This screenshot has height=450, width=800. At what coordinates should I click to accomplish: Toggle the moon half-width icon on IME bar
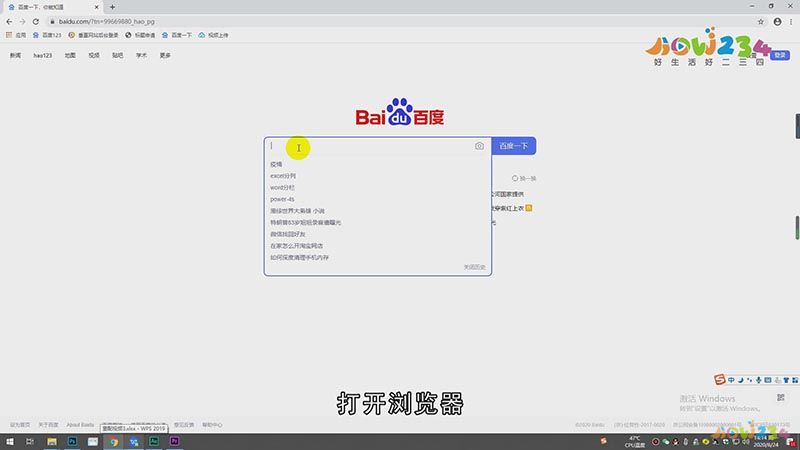pos(740,380)
